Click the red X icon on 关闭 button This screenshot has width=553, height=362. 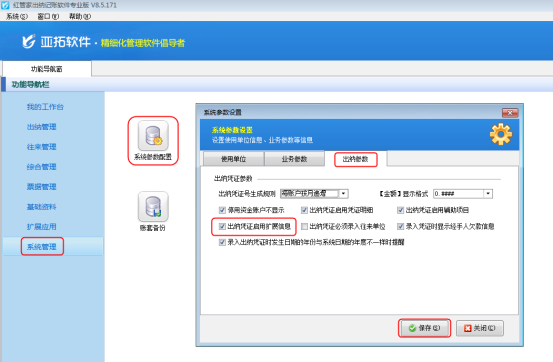[468, 328]
